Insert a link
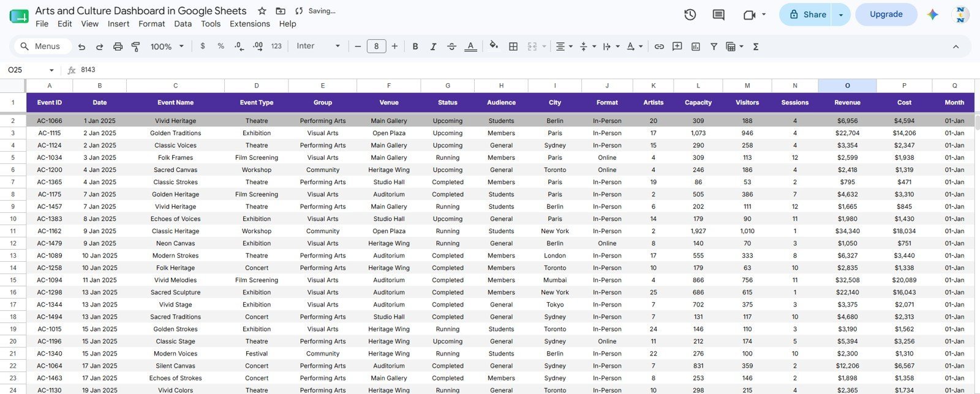This screenshot has width=980, height=394. pos(659,46)
